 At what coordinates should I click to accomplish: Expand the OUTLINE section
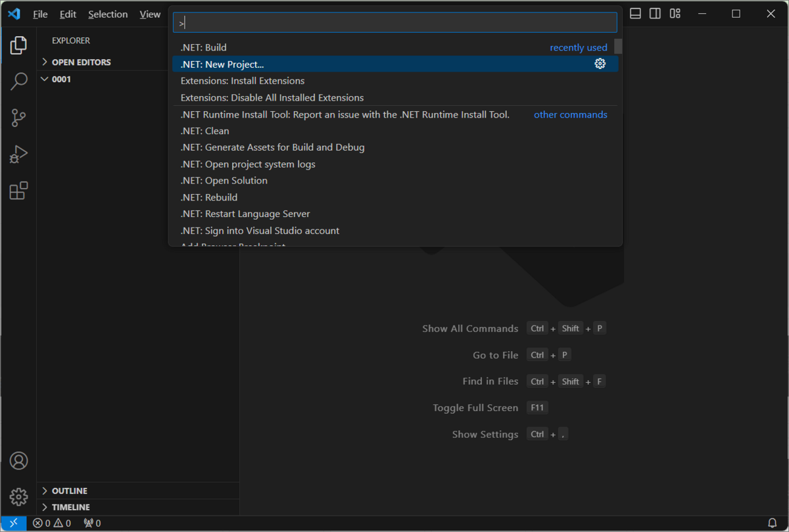click(138, 491)
